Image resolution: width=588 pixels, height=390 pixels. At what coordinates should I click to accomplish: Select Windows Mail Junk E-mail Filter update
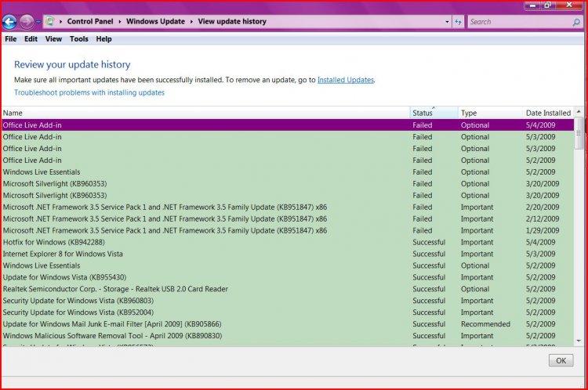[x=288, y=324]
